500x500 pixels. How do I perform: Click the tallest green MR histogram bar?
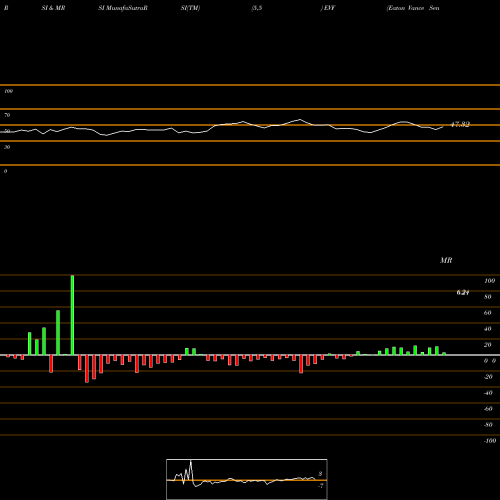72,315
